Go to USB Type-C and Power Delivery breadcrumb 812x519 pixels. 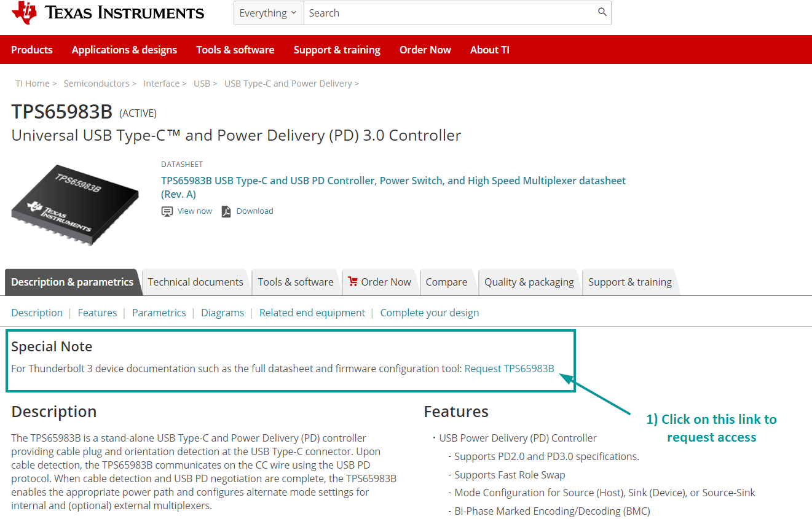click(x=288, y=84)
